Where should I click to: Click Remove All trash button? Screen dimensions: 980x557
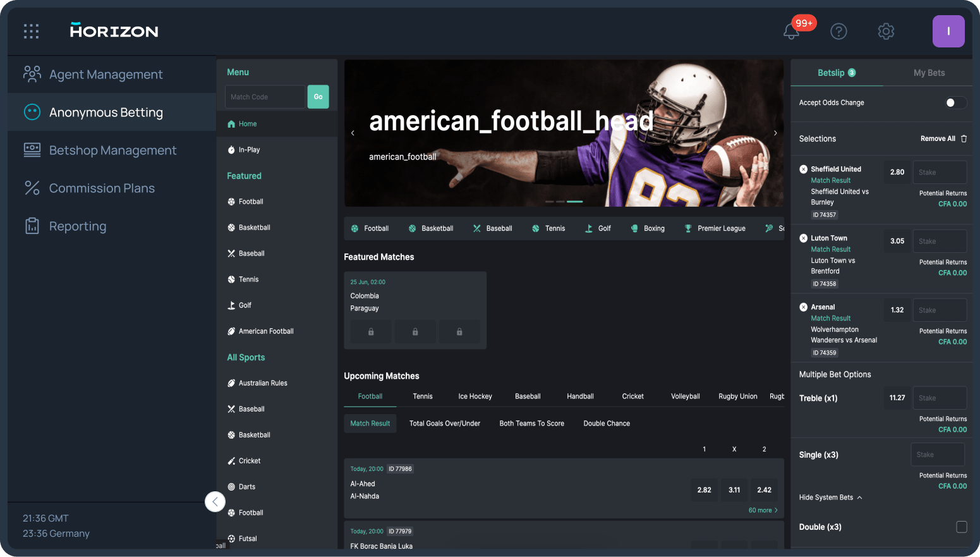click(x=943, y=138)
